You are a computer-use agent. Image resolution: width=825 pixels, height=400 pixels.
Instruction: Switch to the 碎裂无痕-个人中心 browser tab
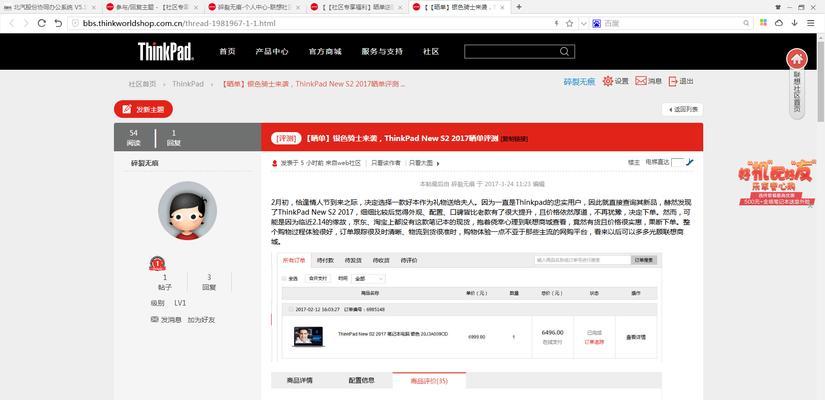pos(255,7)
